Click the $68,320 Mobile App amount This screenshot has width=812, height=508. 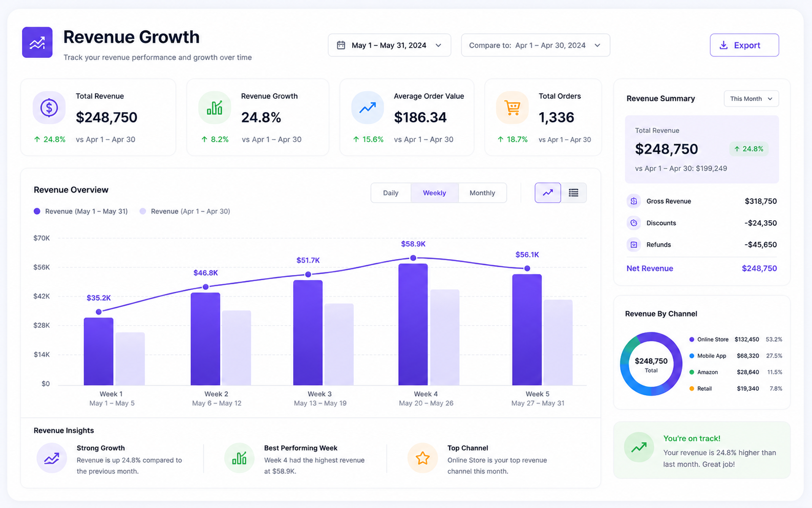[748, 356]
